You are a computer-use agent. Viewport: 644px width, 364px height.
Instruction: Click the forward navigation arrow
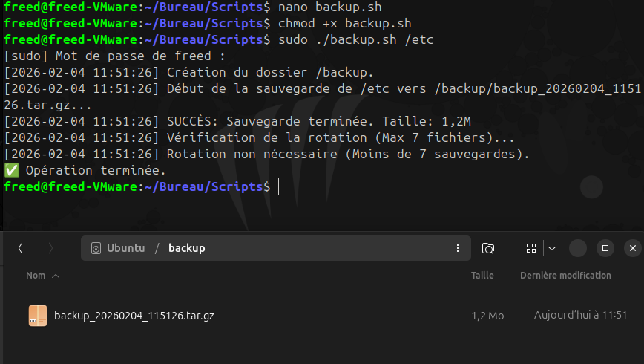pyautogui.click(x=50, y=248)
